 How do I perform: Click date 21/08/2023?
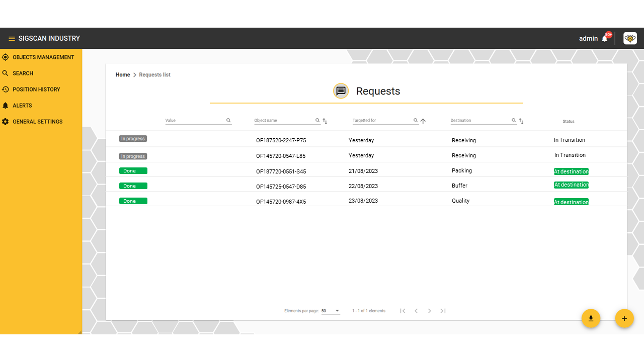363,171
